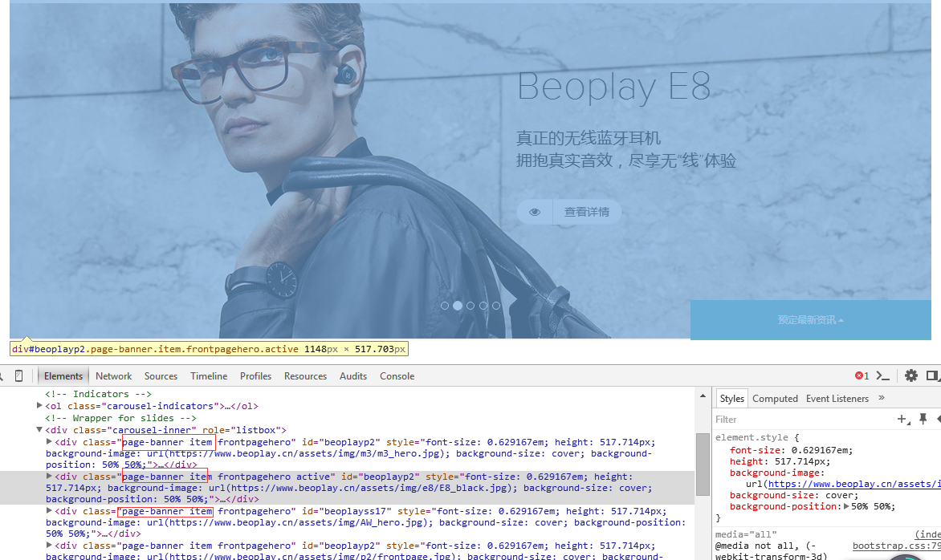941x560 pixels.
Task: Select fourth carousel indicator dot
Action: 483,306
